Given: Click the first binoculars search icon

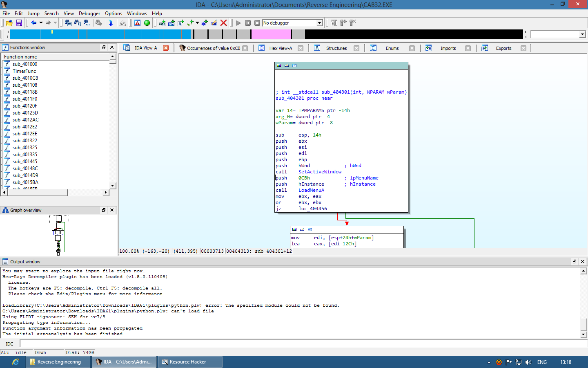Looking at the screenshot, I should pos(68,23).
